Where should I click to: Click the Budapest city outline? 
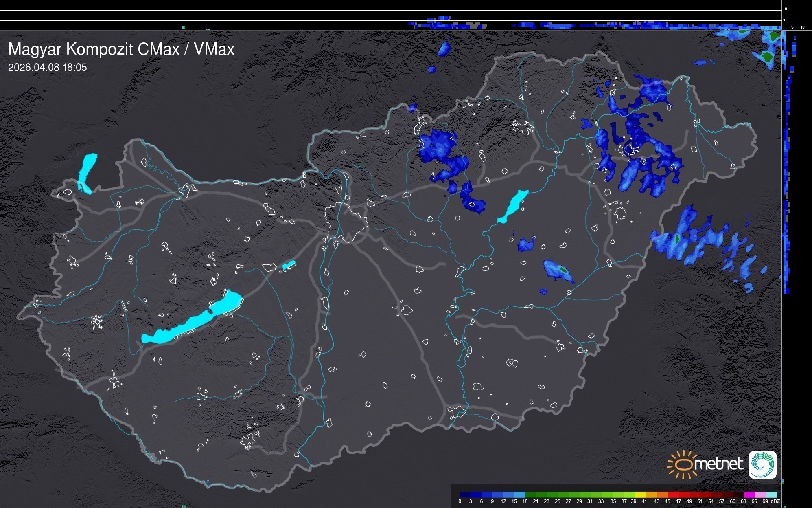(346, 222)
